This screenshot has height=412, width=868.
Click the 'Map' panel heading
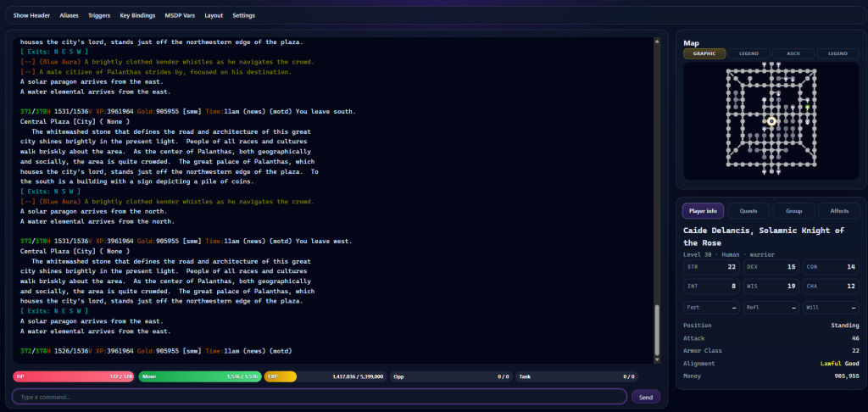point(691,43)
